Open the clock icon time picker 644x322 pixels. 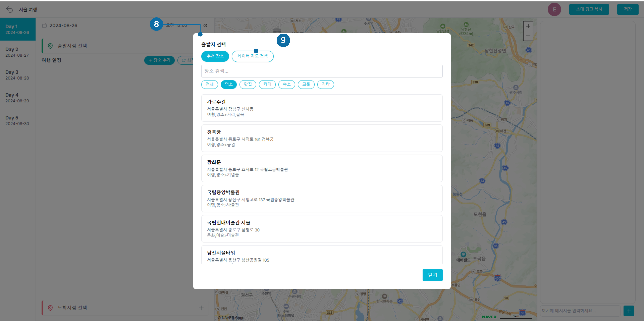(x=205, y=26)
